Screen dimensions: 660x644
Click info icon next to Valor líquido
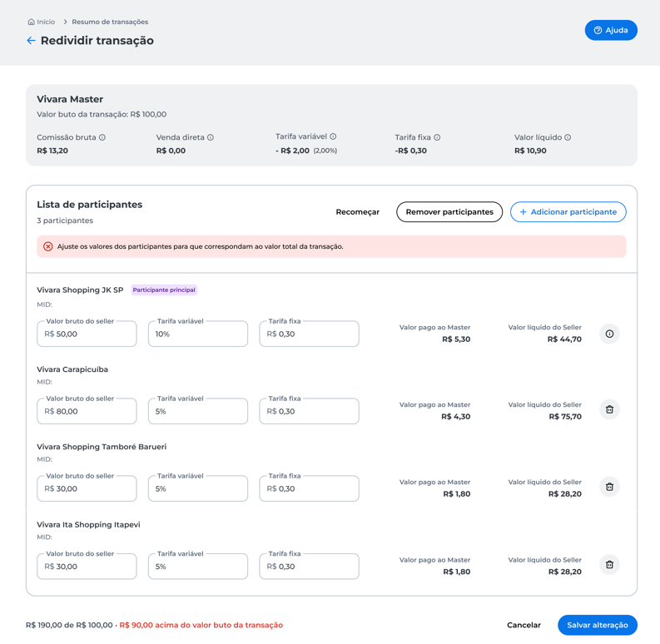tap(568, 137)
